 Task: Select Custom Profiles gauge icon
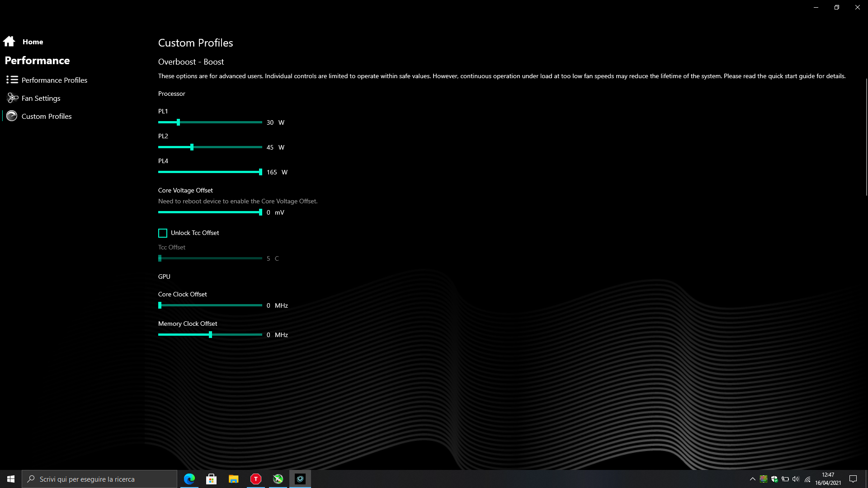coord(12,116)
